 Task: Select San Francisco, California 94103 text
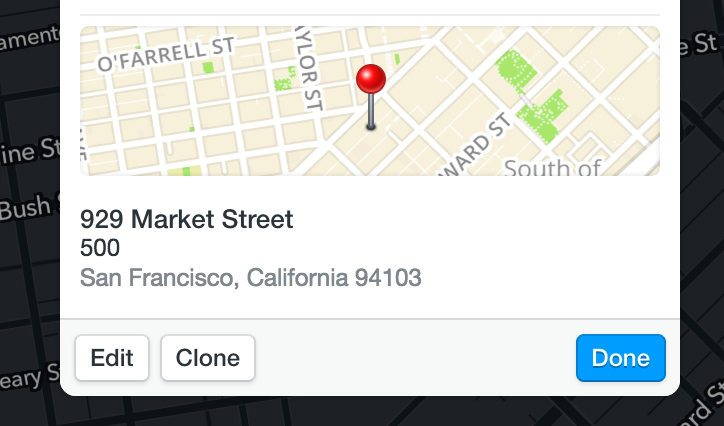251,278
